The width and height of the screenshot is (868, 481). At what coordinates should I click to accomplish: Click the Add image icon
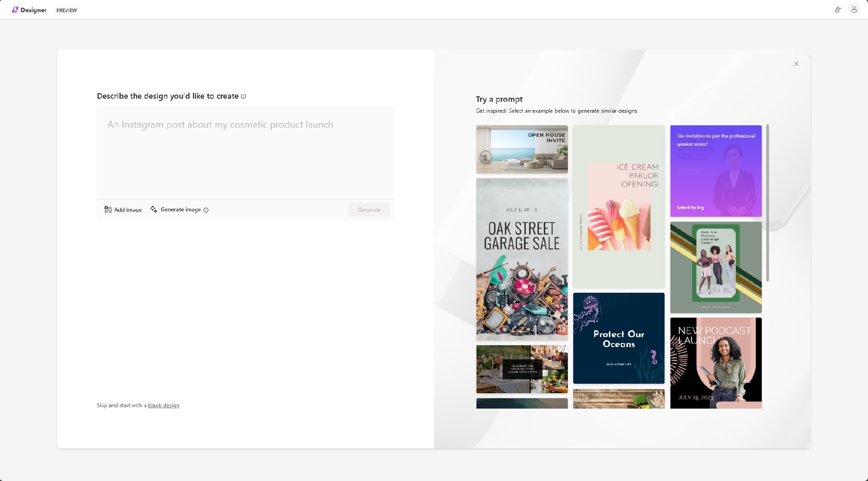(x=108, y=210)
